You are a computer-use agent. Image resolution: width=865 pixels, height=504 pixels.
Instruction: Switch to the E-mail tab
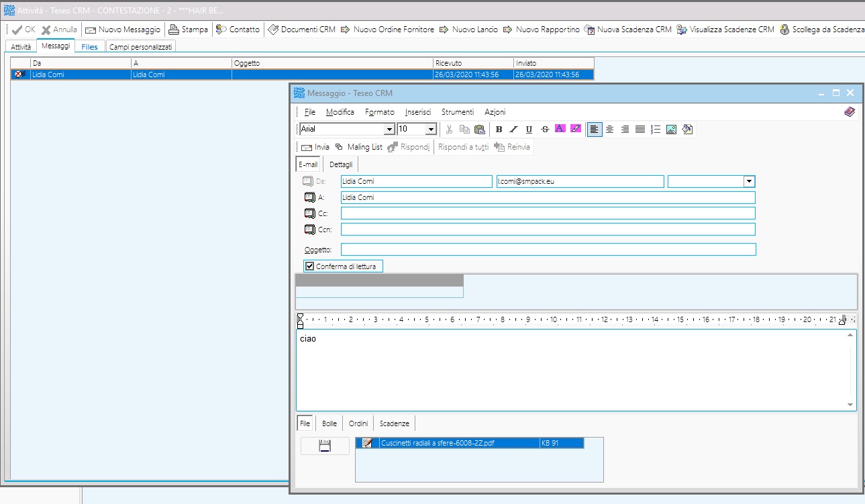308,164
